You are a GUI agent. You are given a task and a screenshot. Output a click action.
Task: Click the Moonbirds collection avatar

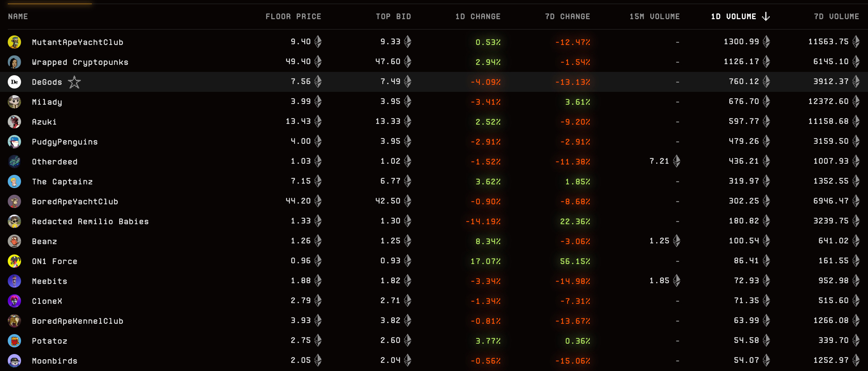(x=14, y=361)
